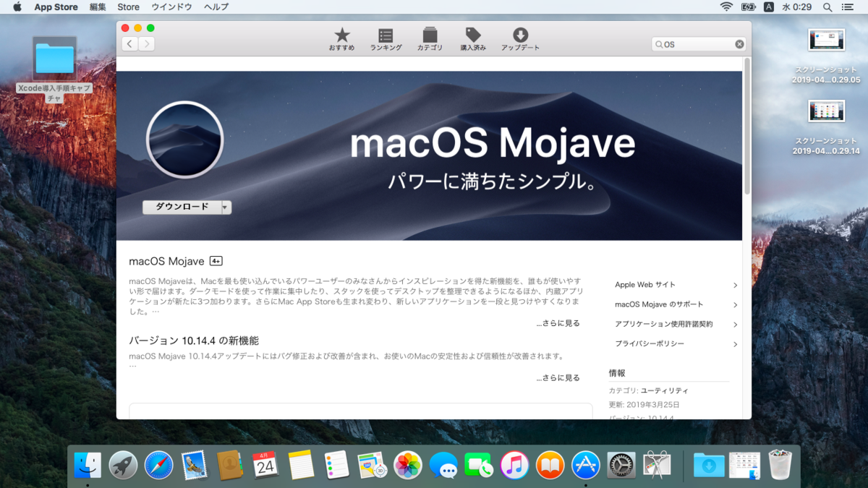Click the バージョン 10.14.4 の新機能 heading
Screen dimensions: 868x488
[x=194, y=341]
